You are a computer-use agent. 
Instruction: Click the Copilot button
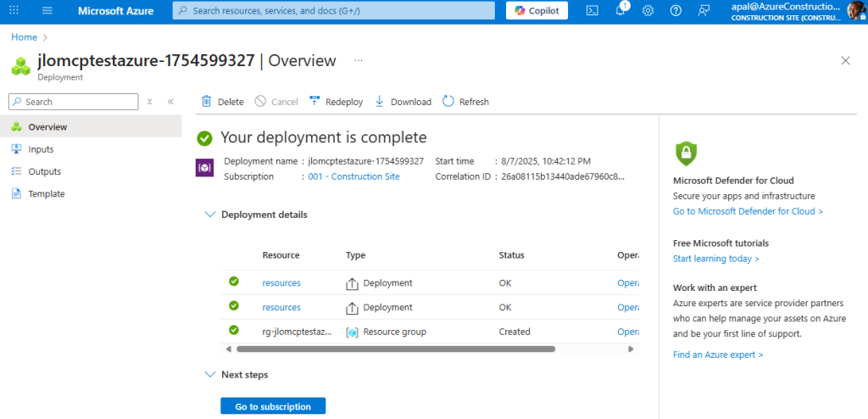pos(537,10)
